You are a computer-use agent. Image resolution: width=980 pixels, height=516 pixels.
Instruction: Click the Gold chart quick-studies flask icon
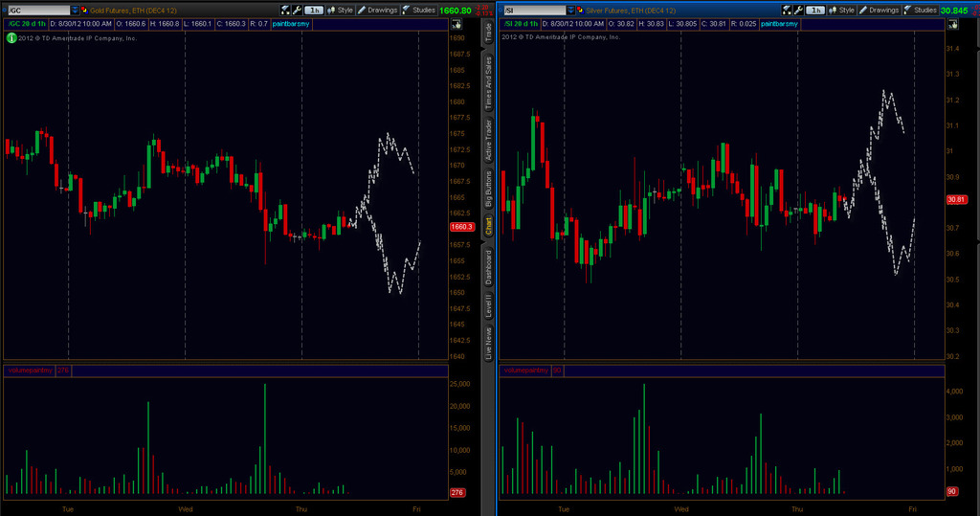(285, 10)
